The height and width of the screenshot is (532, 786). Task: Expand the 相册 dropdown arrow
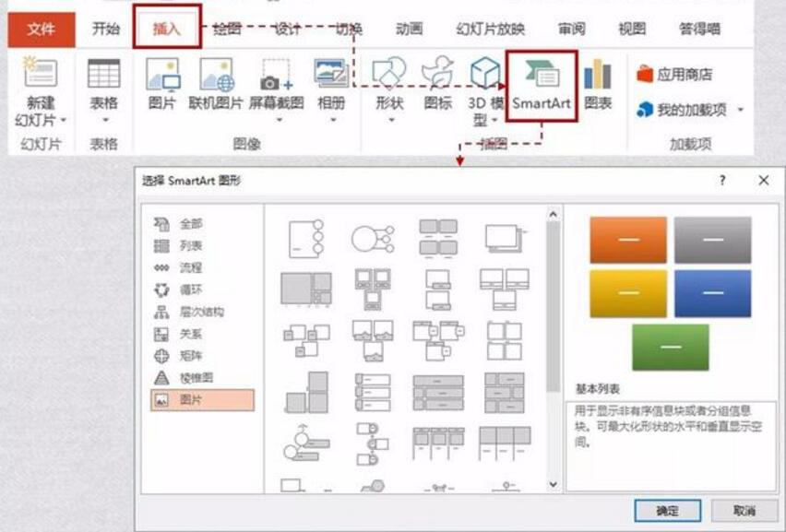(x=333, y=120)
